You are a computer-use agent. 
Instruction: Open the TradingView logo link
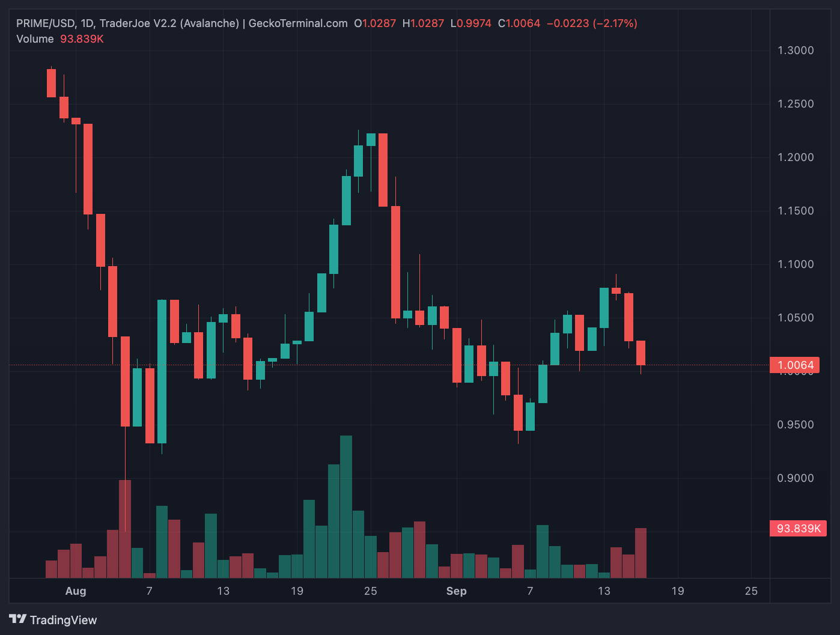(x=53, y=619)
